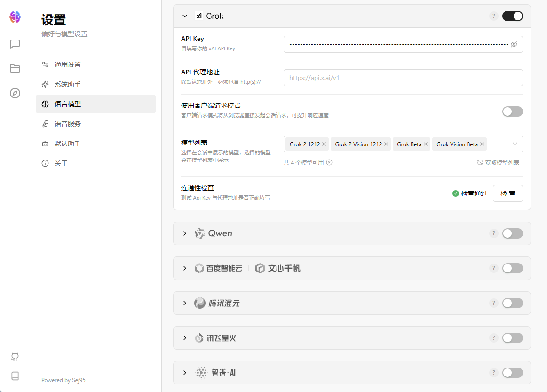
Task: Click help icon next to Qwen
Action: click(x=494, y=233)
